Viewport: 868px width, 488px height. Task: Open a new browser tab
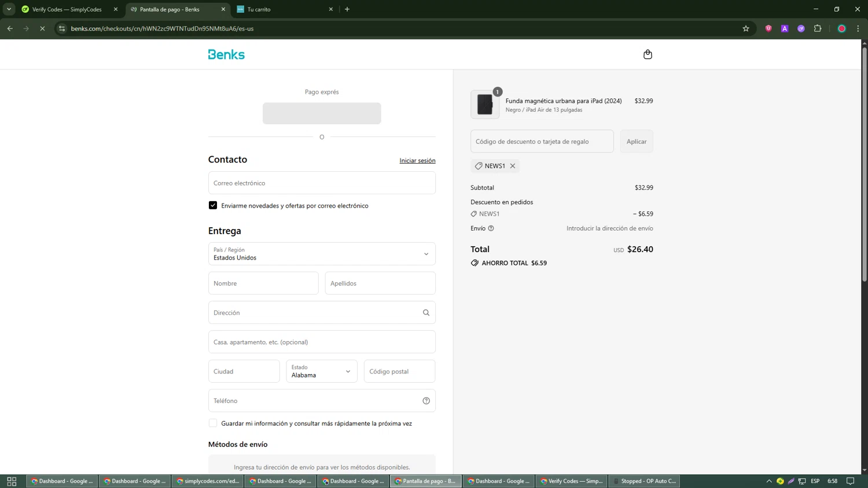[x=347, y=9]
